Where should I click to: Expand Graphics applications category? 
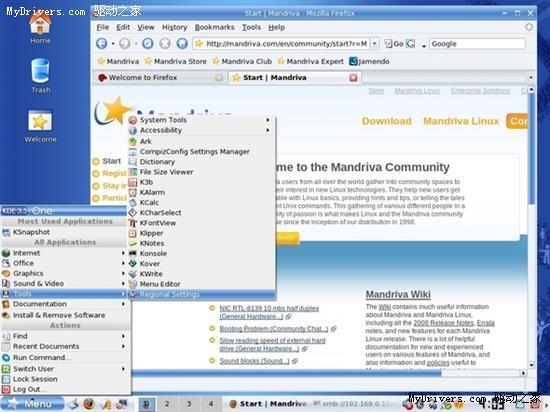point(64,273)
